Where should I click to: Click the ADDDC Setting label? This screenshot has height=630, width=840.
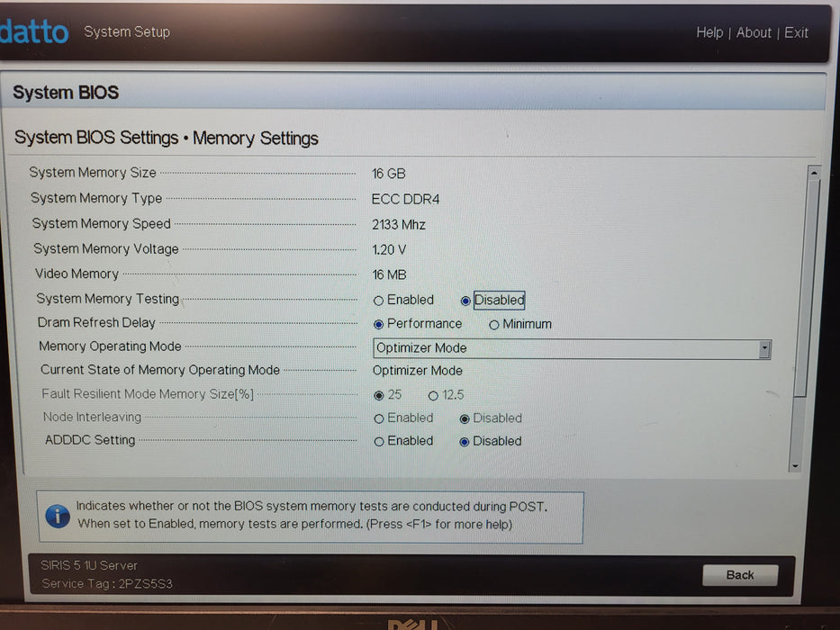(x=90, y=440)
